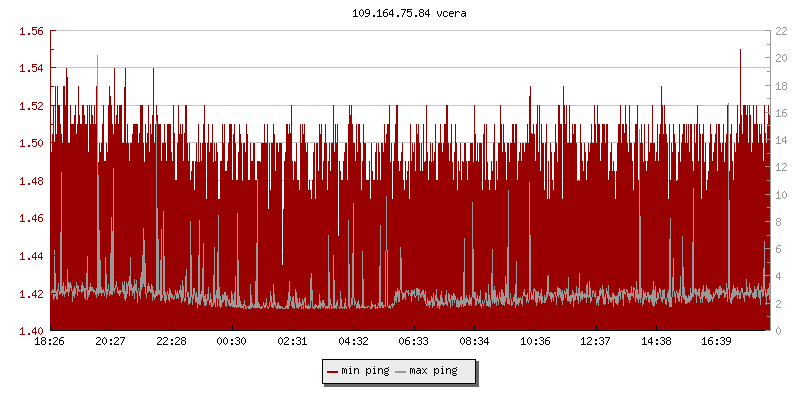Select the 'max ping' legend label
The height and width of the screenshot is (400, 800).
[x=433, y=372]
